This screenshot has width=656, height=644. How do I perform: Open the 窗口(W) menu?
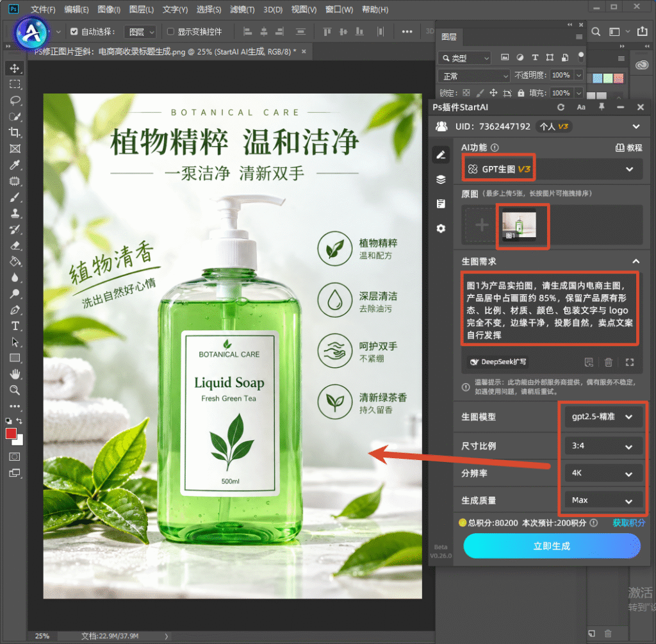(x=339, y=9)
